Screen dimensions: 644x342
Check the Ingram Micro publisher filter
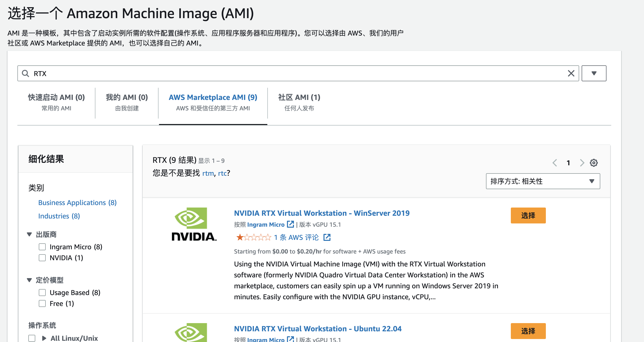pyautogui.click(x=42, y=247)
